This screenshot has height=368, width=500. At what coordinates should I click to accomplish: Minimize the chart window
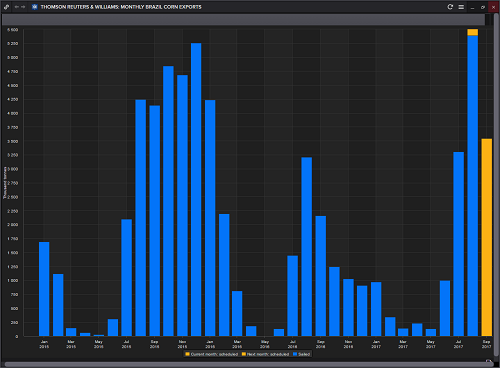click(472, 7)
